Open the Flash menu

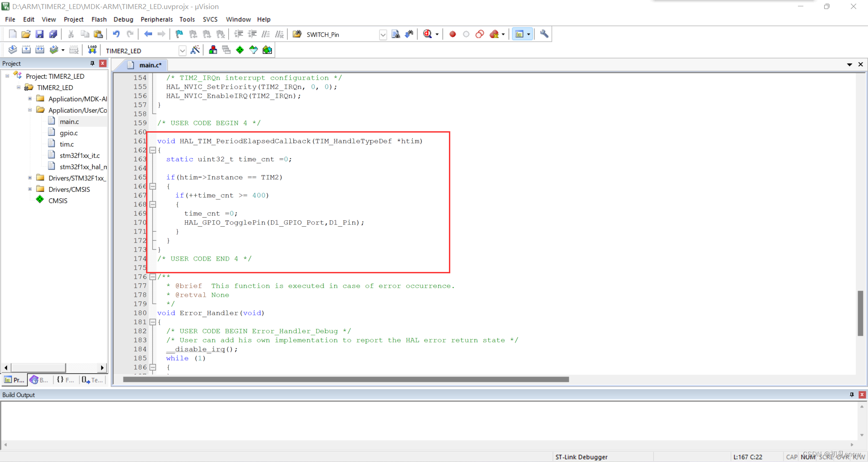pos(99,19)
